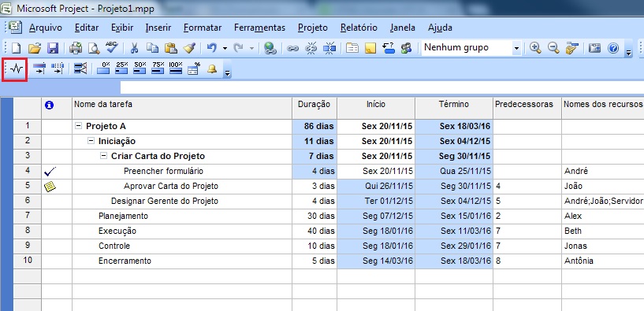The height and width of the screenshot is (311, 644).
Task: Mark task 0% complete
Action: [x=103, y=68]
